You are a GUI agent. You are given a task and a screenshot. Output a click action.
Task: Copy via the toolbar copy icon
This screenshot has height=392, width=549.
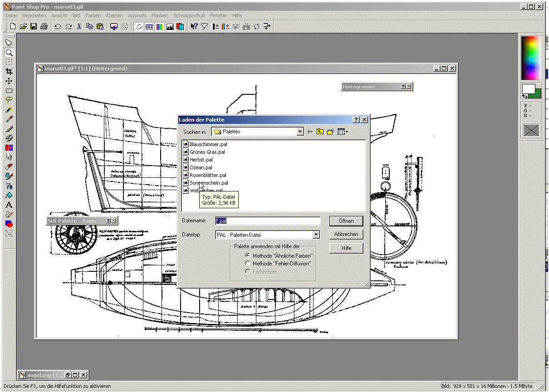coord(89,26)
